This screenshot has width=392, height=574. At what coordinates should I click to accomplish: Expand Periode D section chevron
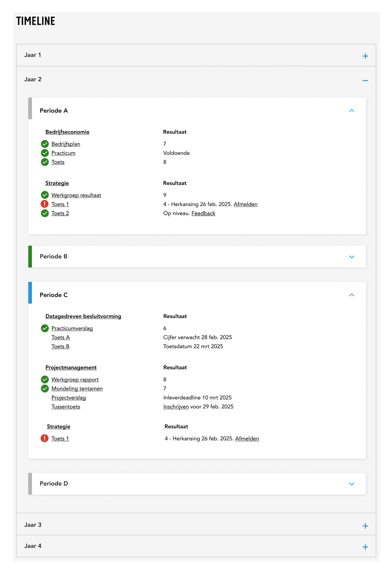352,484
